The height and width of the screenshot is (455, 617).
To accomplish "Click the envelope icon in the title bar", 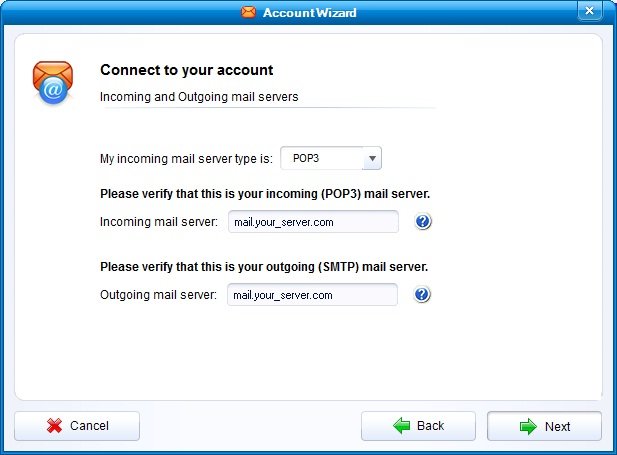I will tap(248, 12).
